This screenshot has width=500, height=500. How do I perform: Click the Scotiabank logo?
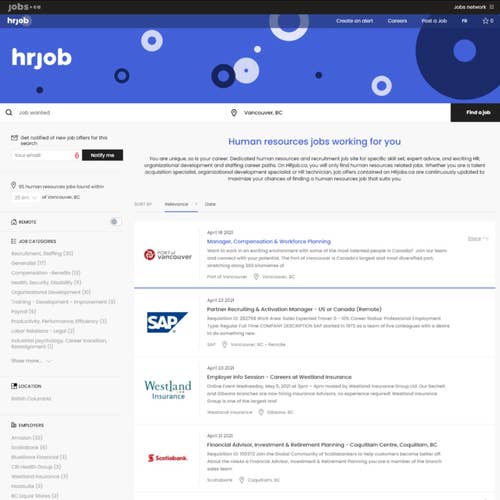[x=168, y=458]
